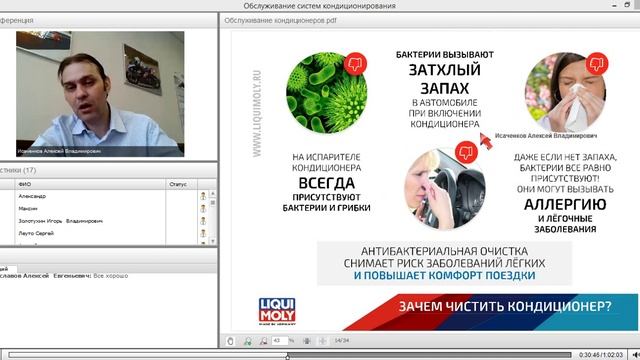The image size is (640, 360).
Task: Open the general chat tab
Action: pos(8,269)
